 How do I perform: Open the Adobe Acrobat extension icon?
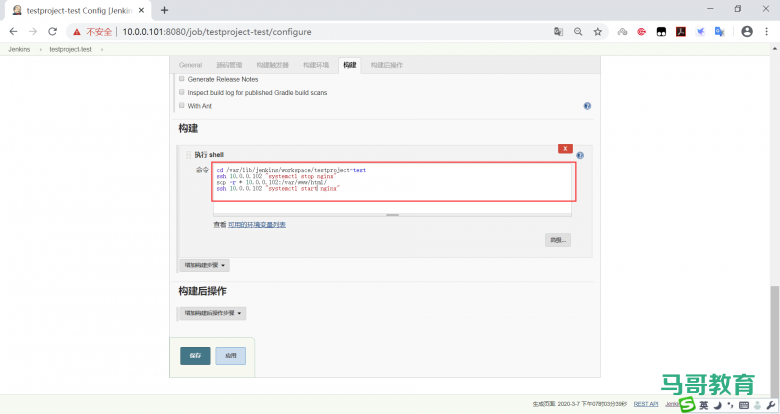[x=681, y=31]
